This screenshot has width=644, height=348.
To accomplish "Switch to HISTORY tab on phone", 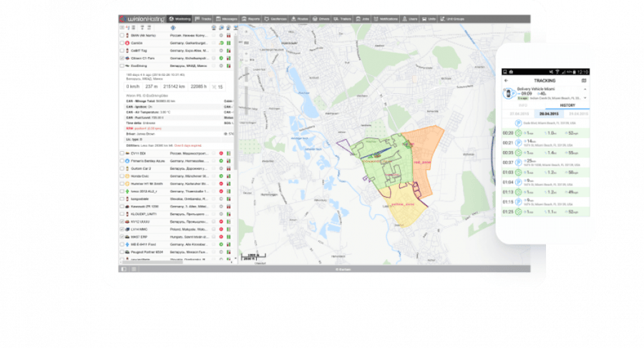I will [x=567, y=105].
